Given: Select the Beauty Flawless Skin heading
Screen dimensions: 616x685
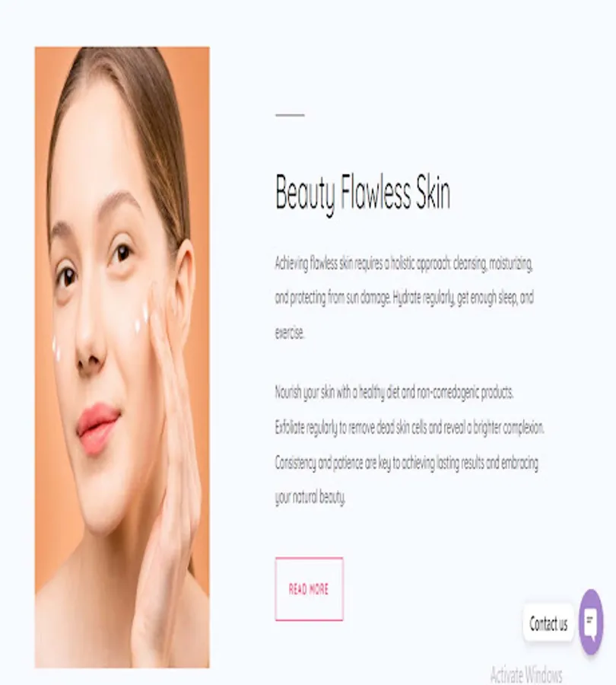Looking at the screenshot, I should (363, 193).
